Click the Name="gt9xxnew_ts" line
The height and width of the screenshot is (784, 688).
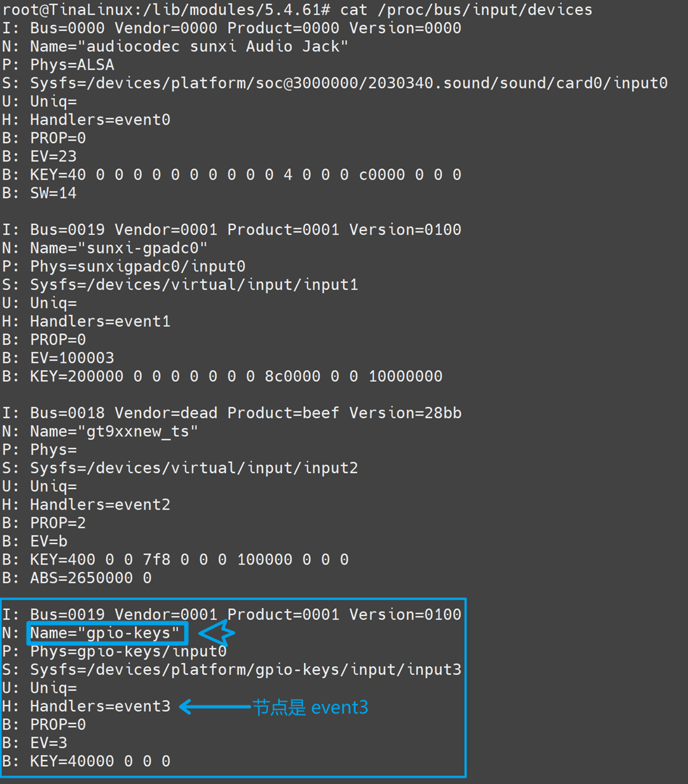point(100,431)
